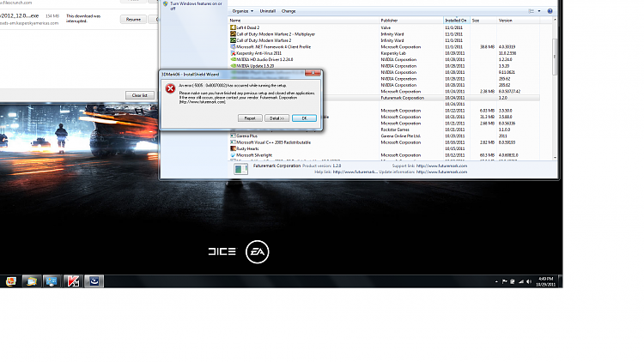Click the Detail >> button in error dialog
This screenshot has width=644, height=362.
[276, 118]
